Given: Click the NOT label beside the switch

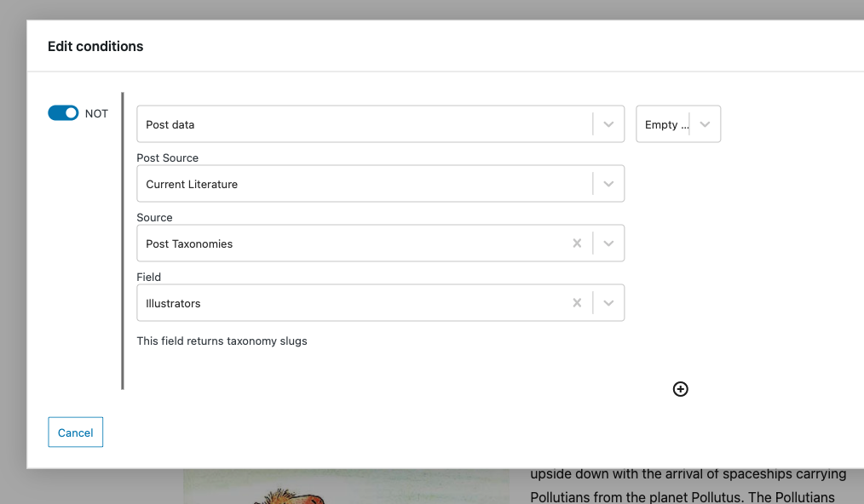Looking at the screenshot, I should click(96, 113).
